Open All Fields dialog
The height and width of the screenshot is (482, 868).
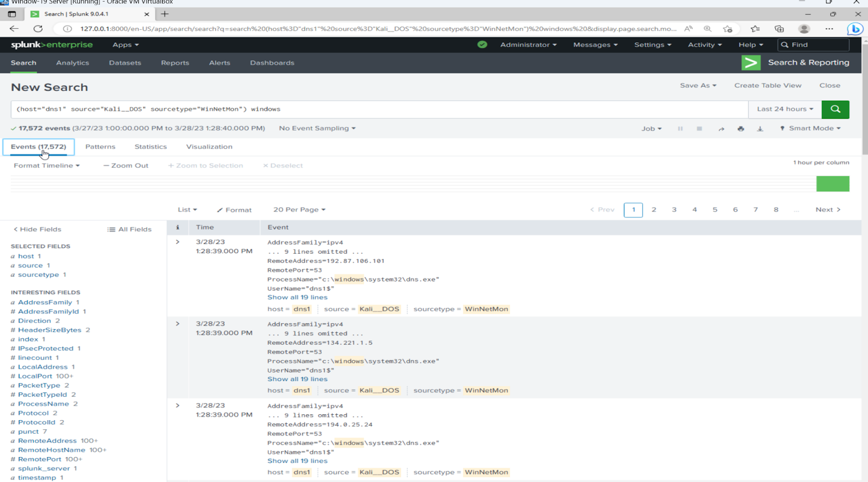[130, 229]
